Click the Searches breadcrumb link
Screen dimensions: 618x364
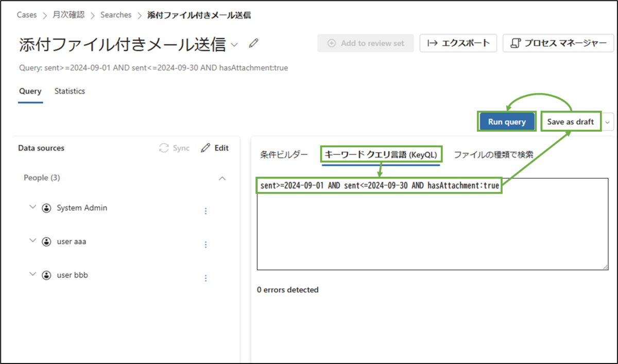116,15
